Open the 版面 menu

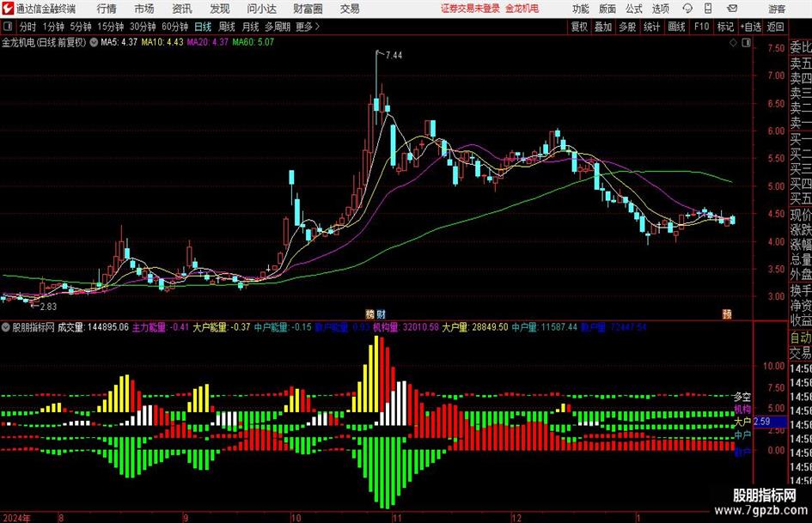point(607,9)
